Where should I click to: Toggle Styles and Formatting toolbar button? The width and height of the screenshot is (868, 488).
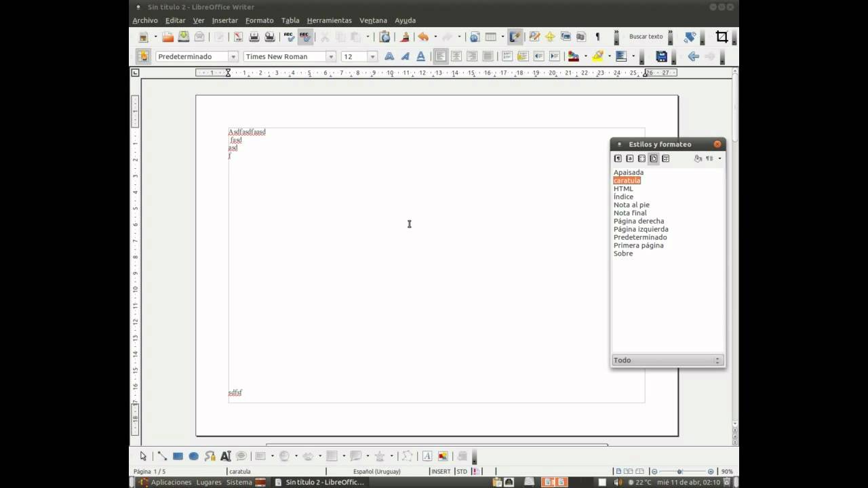142,56
